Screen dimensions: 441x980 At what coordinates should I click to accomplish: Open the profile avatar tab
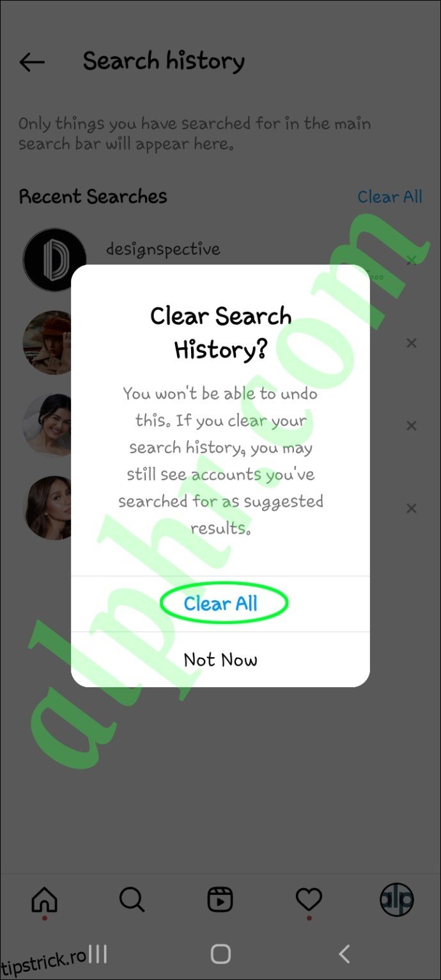(x=397, y=900)
